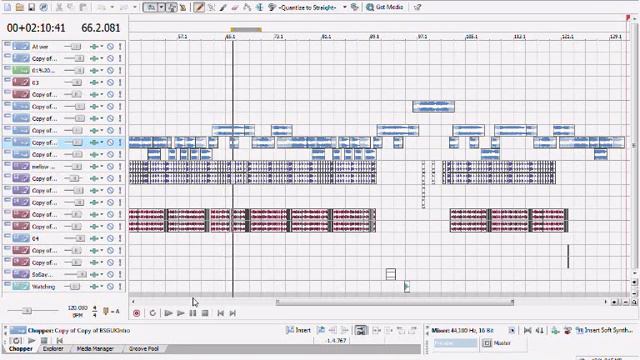Open the snapping options dropdown arrow
Viewport: 640px width, 360px height.
point(161,7)
